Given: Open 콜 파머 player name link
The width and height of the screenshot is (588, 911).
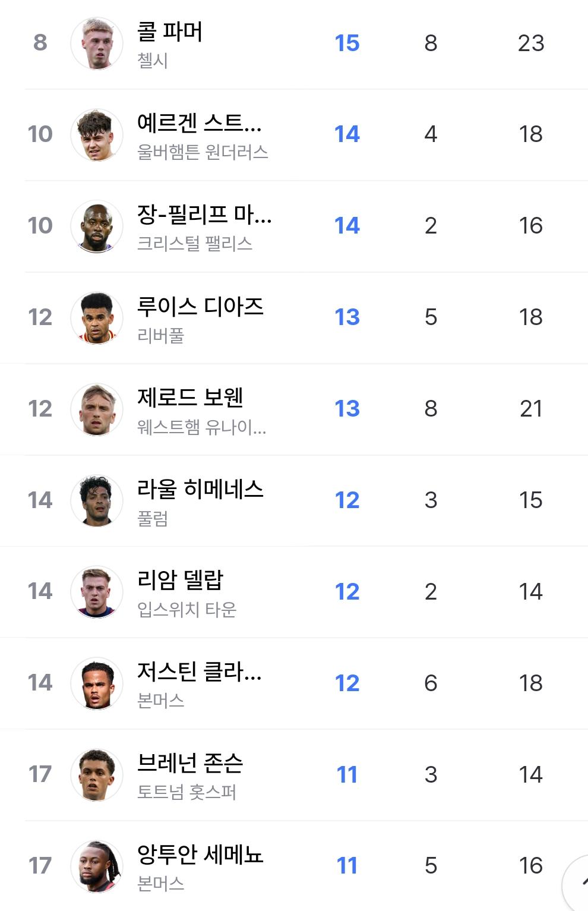Looking at the screenshot, I should click(x=170, y=31).
